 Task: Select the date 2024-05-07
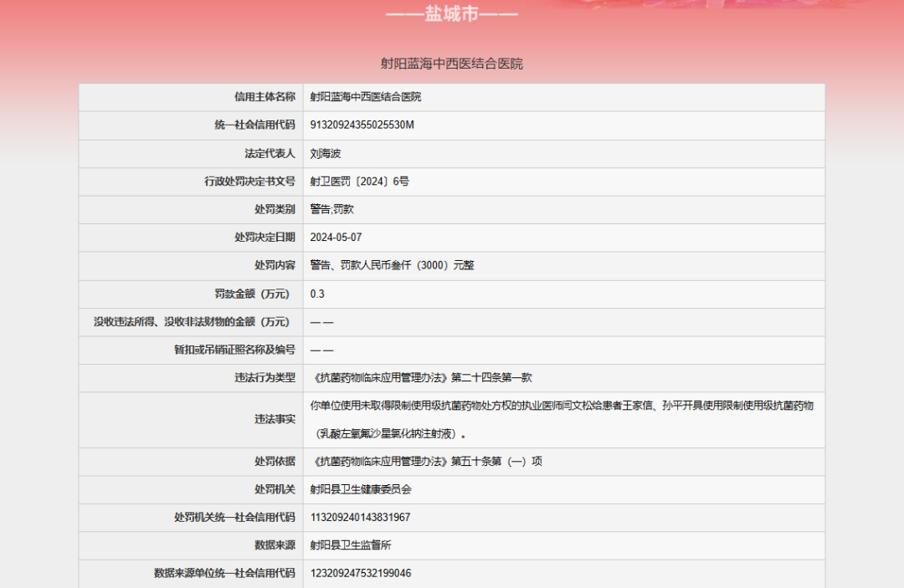[336, 238]
